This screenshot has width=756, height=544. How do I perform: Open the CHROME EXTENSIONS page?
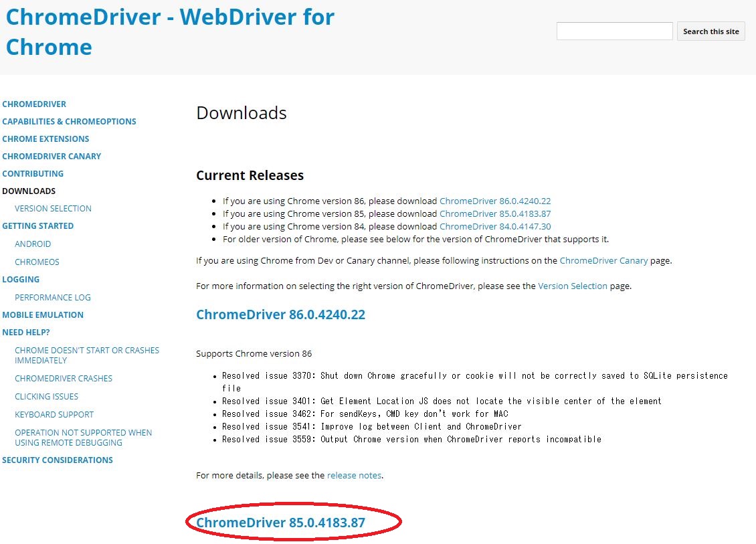[45, 139]
